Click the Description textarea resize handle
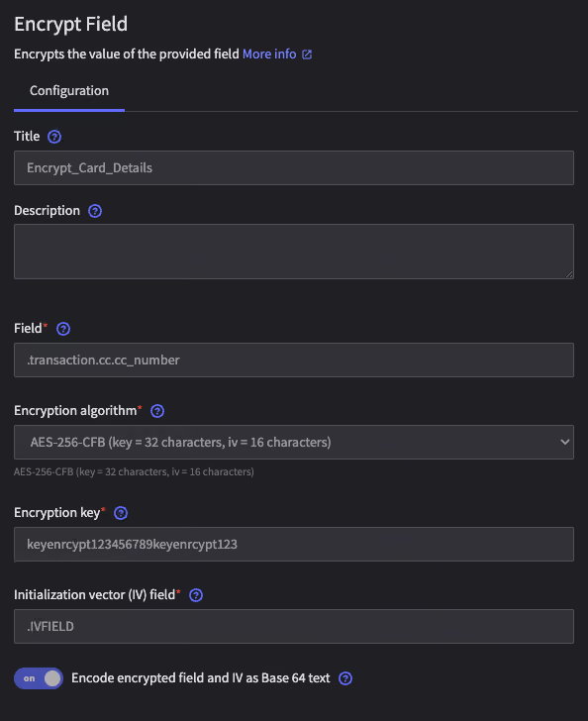The image size is (588, 721). 569,274
